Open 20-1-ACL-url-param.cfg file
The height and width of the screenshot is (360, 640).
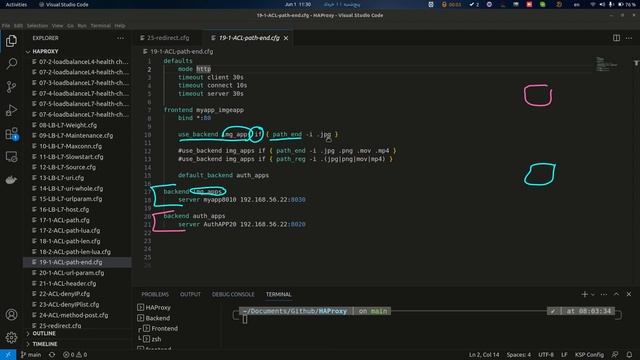point(71,273)
